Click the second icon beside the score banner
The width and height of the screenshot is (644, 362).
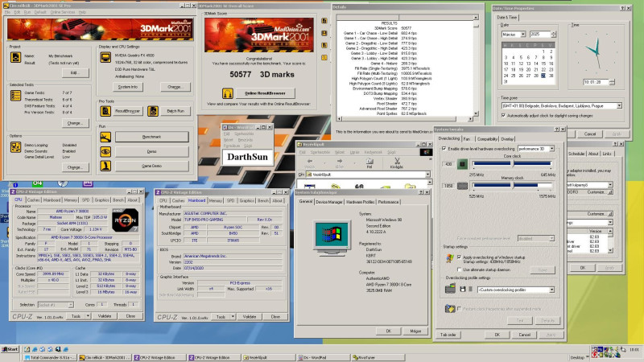(324, 33)
